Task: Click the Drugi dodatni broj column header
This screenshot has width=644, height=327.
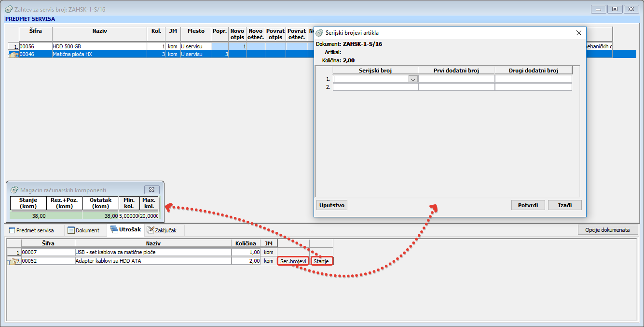Action: 534,71
